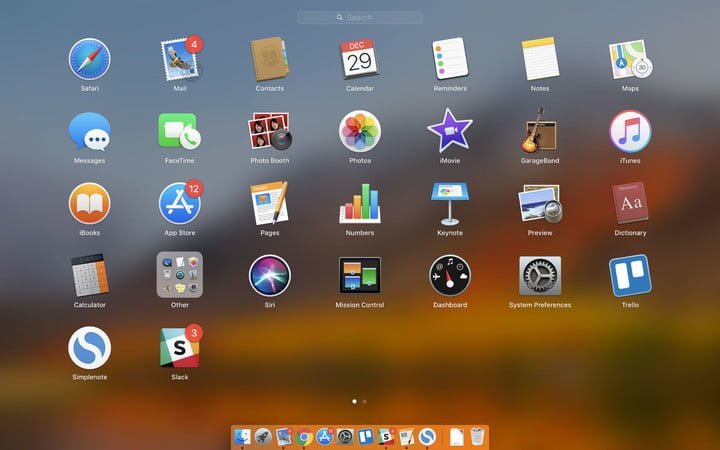This screenshot has height=450, width=720.
Task: Open the Trash in the Dock
Action: coord(478,436)
